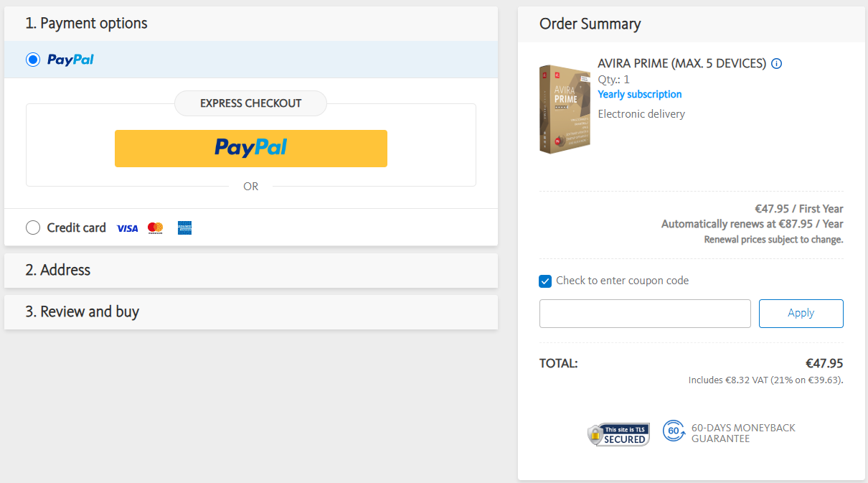Click the TLS Secured badge

coord(618,434)
